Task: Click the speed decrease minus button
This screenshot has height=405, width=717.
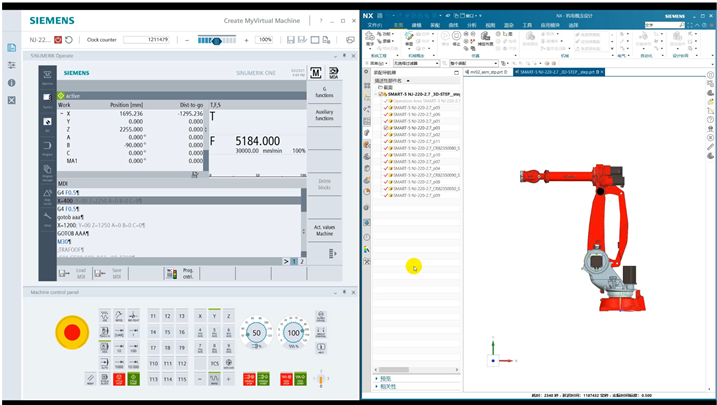Action: click(187, 40)
